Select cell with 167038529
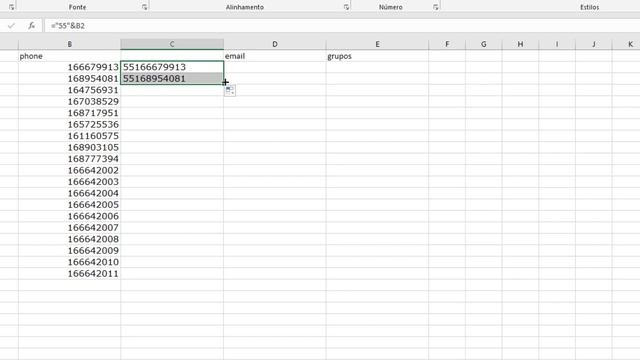This screenshot has width=640, height=360. (69, 101)
